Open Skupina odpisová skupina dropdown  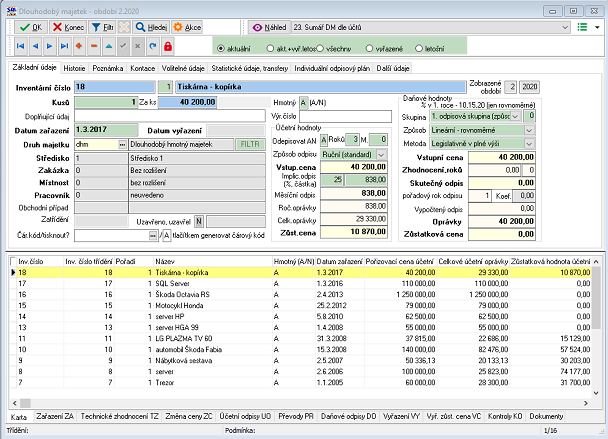[515, 116]
